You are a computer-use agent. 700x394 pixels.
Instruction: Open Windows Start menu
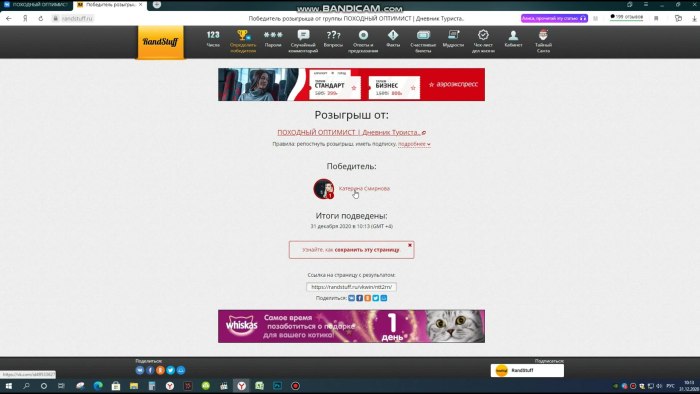[8, 386]
